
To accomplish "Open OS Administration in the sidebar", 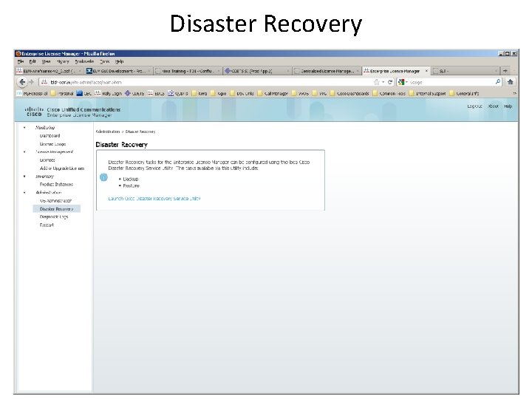I will [55, 200].
